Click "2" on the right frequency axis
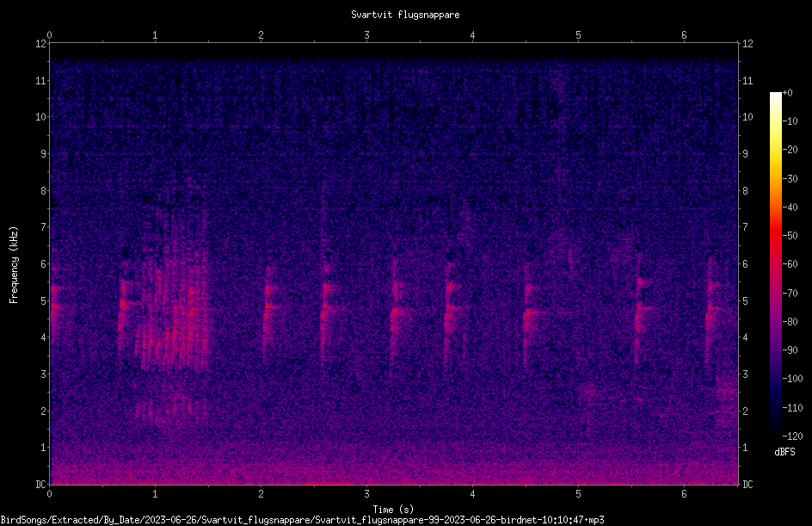Image resolution: width=812 pixels, height=526 pixels. [745, 411]
